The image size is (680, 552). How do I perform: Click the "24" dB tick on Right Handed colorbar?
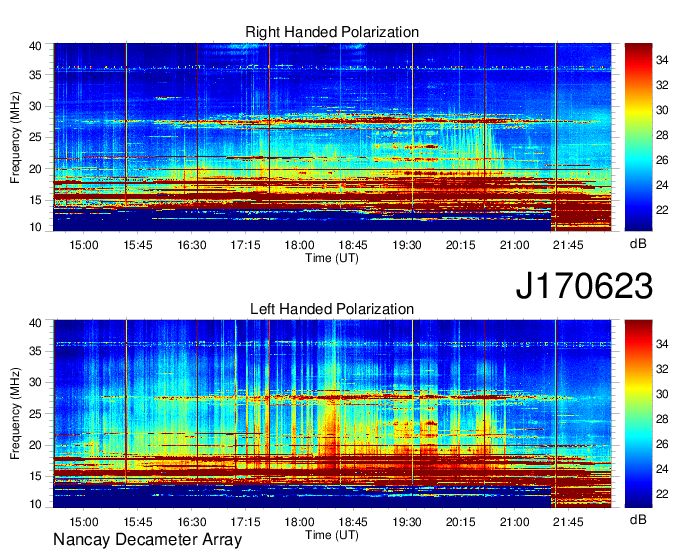(x=662, y=186)
